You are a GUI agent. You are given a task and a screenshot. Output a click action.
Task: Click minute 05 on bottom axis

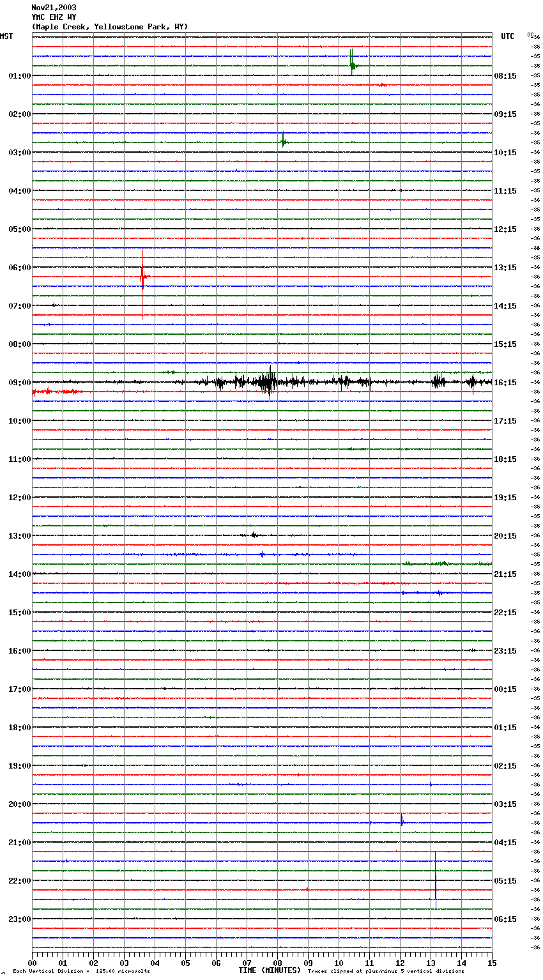(x=185, y=963)
